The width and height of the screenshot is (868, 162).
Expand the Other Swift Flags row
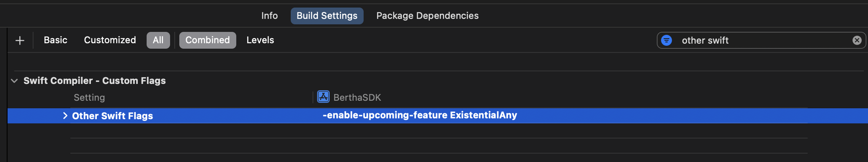point(65,115)
